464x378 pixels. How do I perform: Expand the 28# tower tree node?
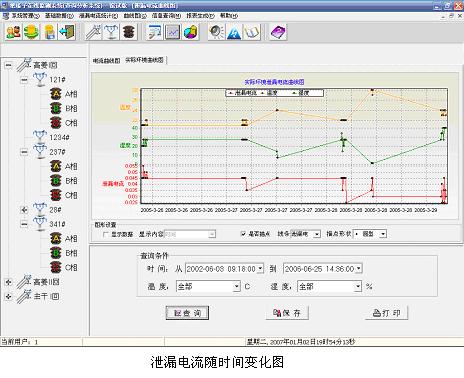[24, 210]
